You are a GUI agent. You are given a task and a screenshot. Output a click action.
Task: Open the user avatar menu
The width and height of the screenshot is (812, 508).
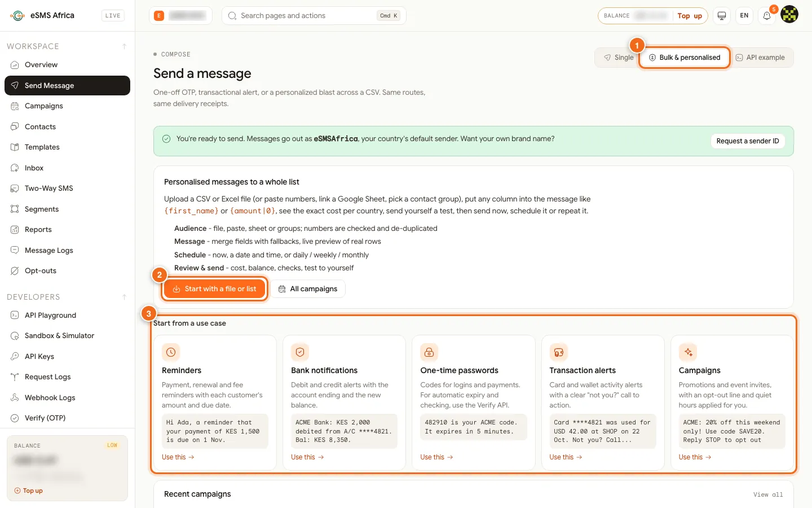[789, 15]
